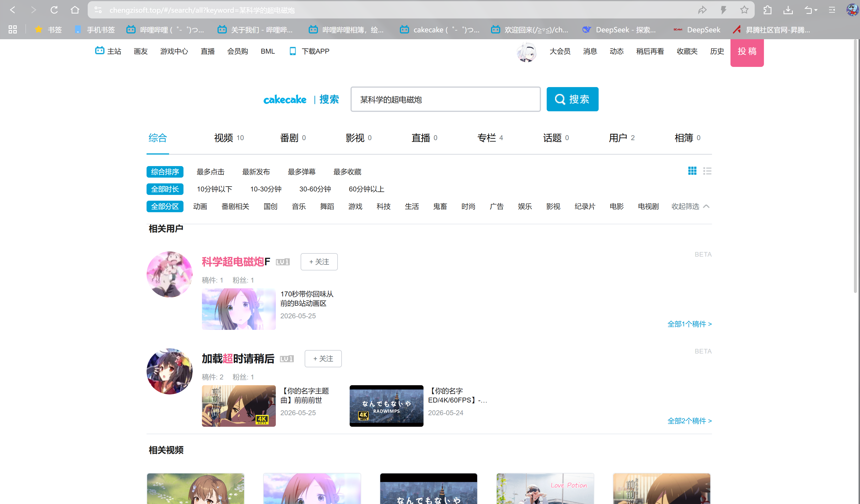
Task: Open the browser main menu icon
Action: [x=832, y=10]
